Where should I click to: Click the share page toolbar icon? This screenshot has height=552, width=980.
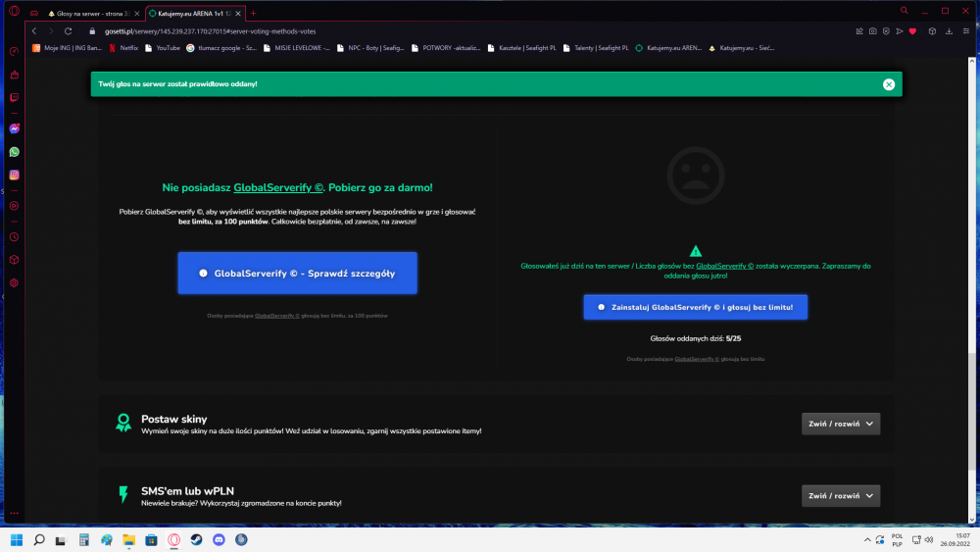859,31
